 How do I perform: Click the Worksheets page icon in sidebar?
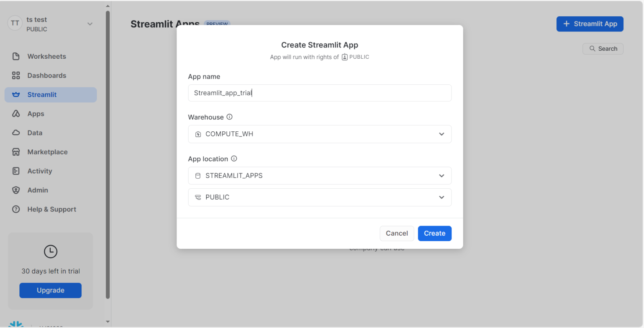16,56
